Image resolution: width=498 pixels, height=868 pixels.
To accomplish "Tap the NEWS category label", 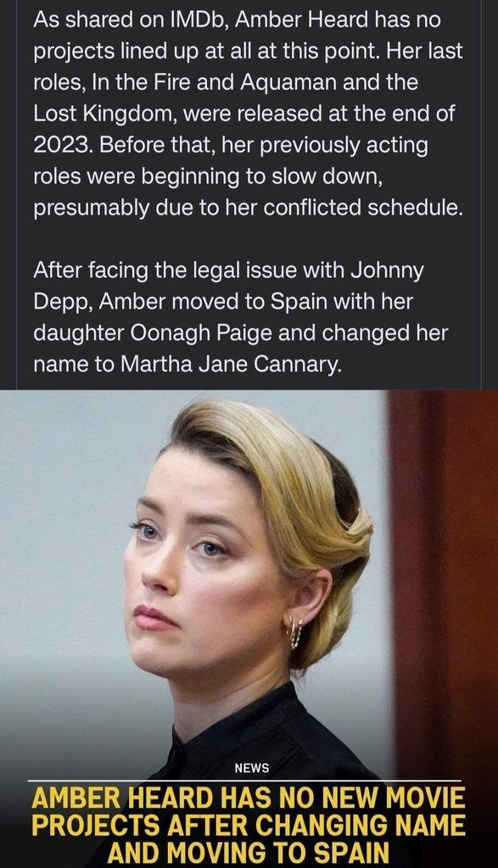I will click(251, 768).
